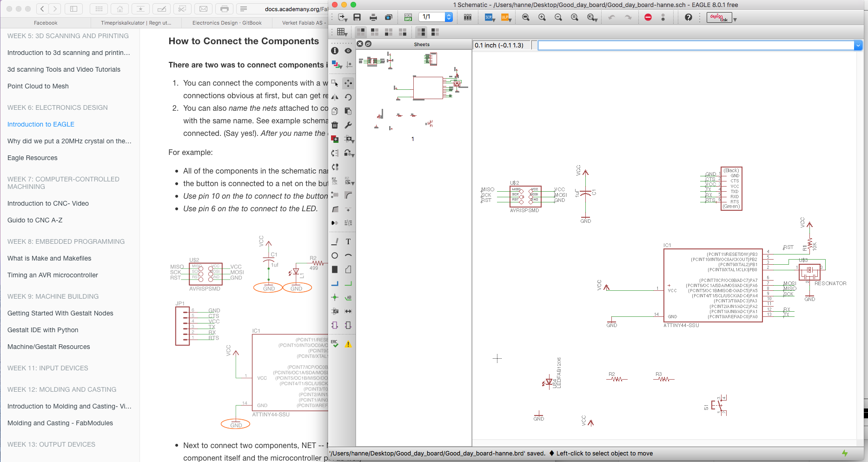
Task: Switch to Timepriskalkulator browser tab
Action: pyautogui.click(x=136, y=23)
